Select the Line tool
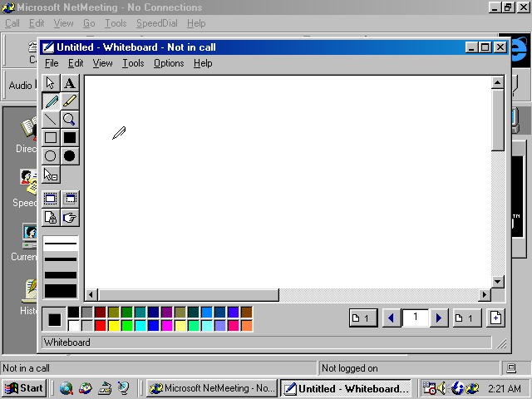 [x=51, y=120]
